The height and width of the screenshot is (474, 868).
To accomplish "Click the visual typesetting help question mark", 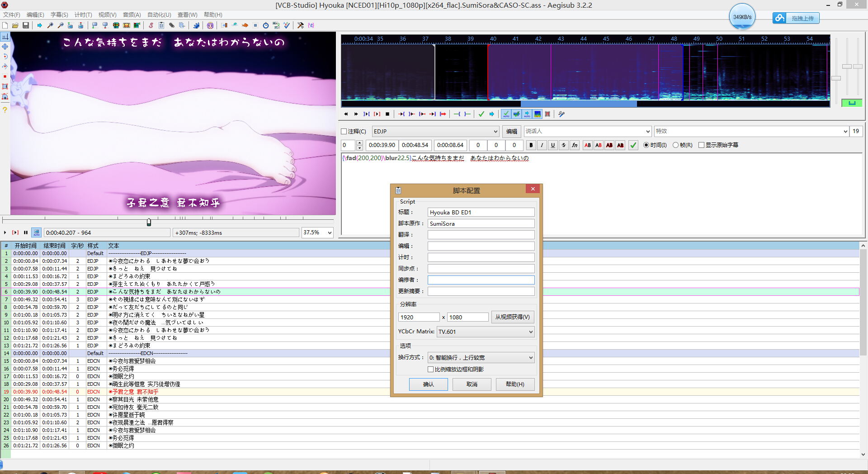I will (5, 110).
